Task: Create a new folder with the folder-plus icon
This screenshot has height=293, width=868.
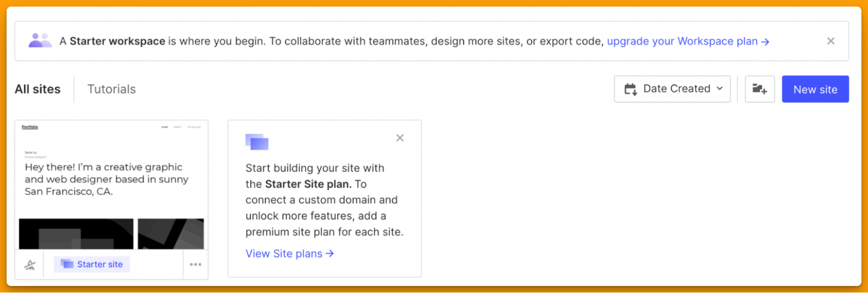Action: click(x=759, y=89)
